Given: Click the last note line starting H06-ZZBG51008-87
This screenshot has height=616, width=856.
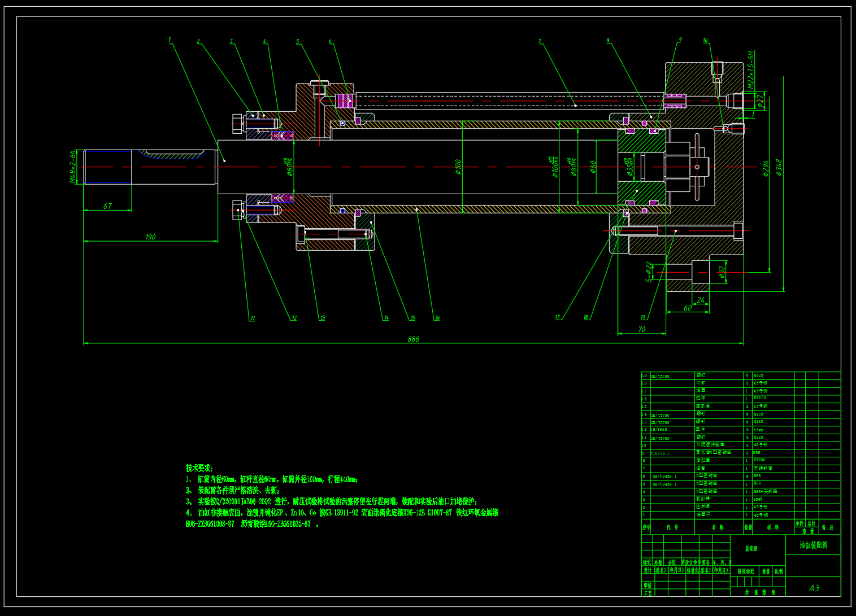Looking at the screenshot, I should 252,524.
